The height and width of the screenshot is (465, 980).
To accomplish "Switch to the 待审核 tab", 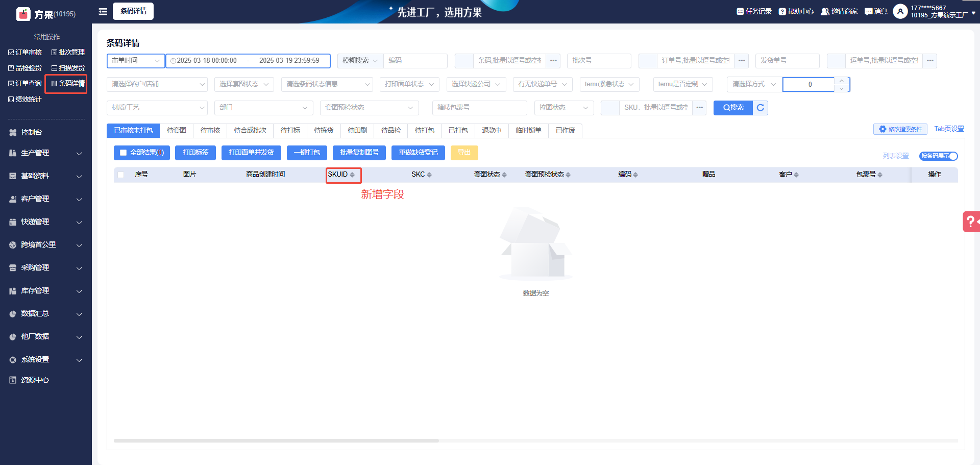I will point(210,131).
